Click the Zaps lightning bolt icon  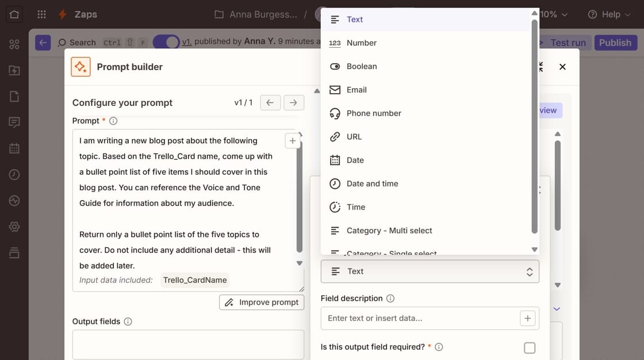(62, 14)
